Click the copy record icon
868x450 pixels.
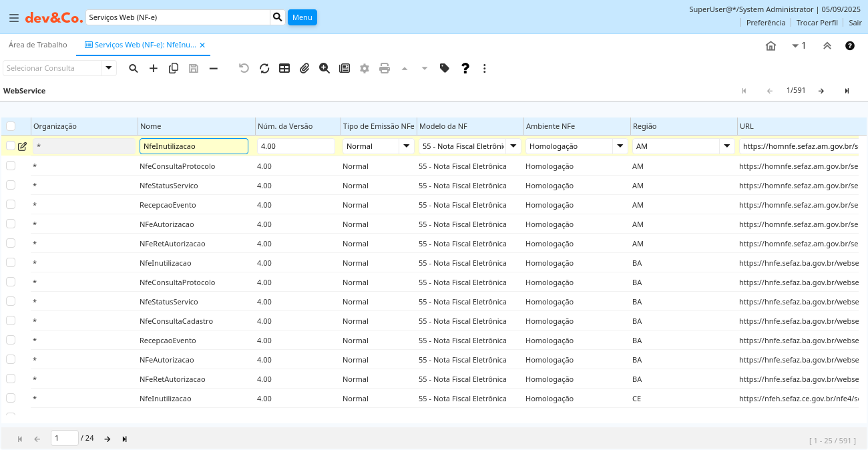[174, 68]
